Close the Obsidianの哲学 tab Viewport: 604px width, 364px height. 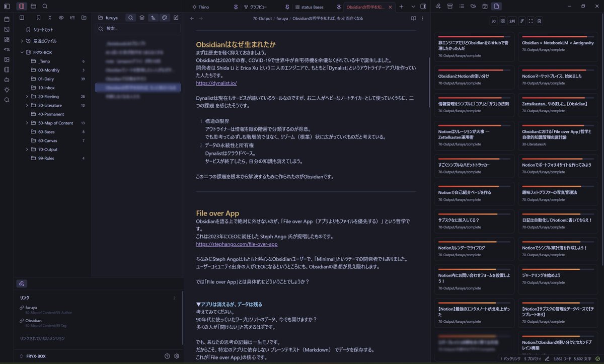(x=390, y=7)
